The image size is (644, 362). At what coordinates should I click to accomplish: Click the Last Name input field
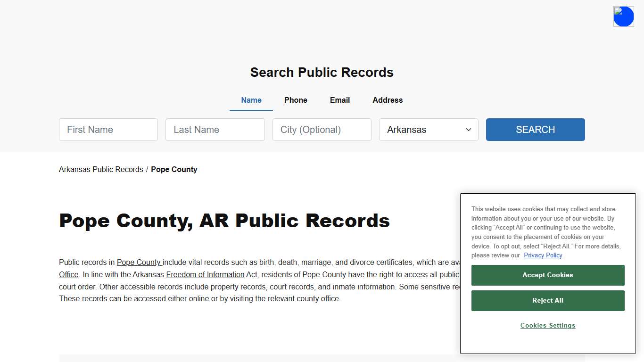pos(215,130)
